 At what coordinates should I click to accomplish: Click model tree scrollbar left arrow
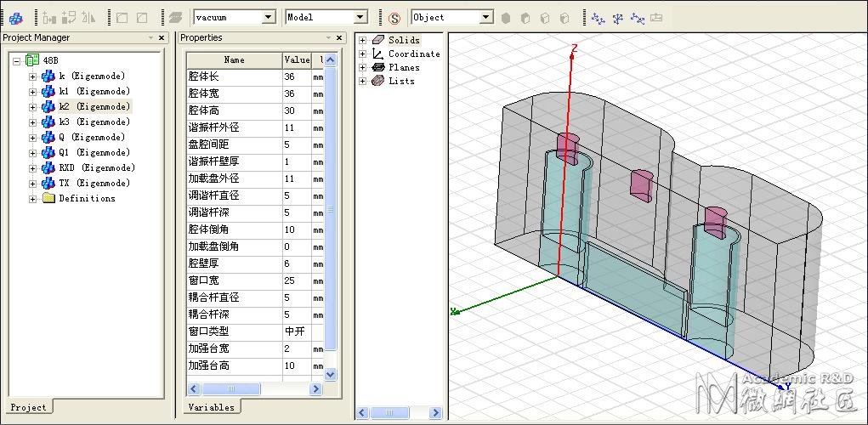[363, 413]
